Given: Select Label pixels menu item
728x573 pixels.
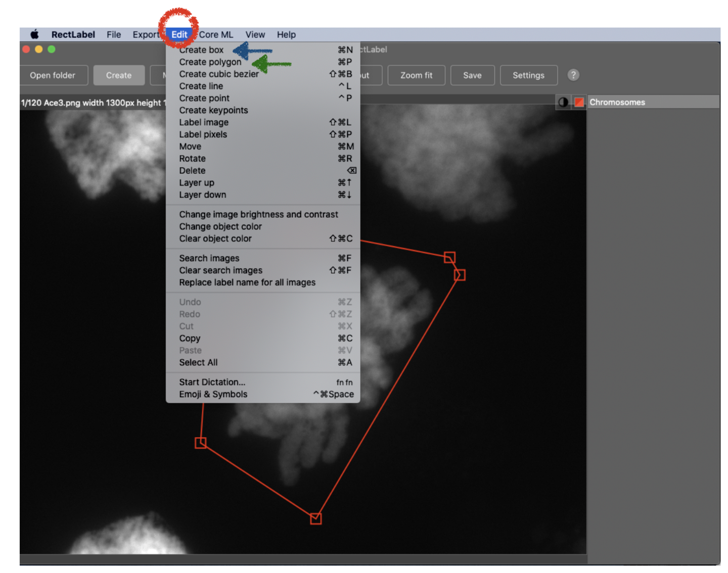Looking at the screenshot, I should [203, 134].
